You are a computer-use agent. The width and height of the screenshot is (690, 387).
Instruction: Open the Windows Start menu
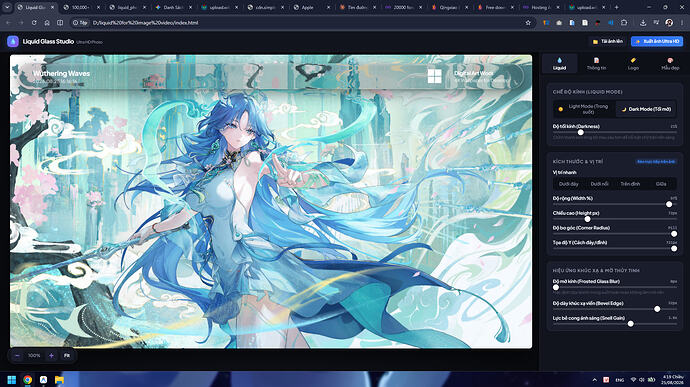coord(12,380)
